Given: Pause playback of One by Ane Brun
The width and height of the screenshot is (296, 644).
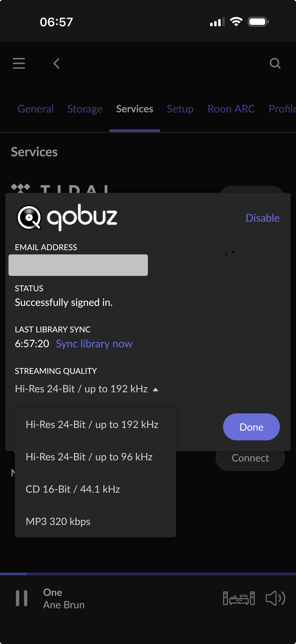Looking at the screenshot, I should 22,598.
